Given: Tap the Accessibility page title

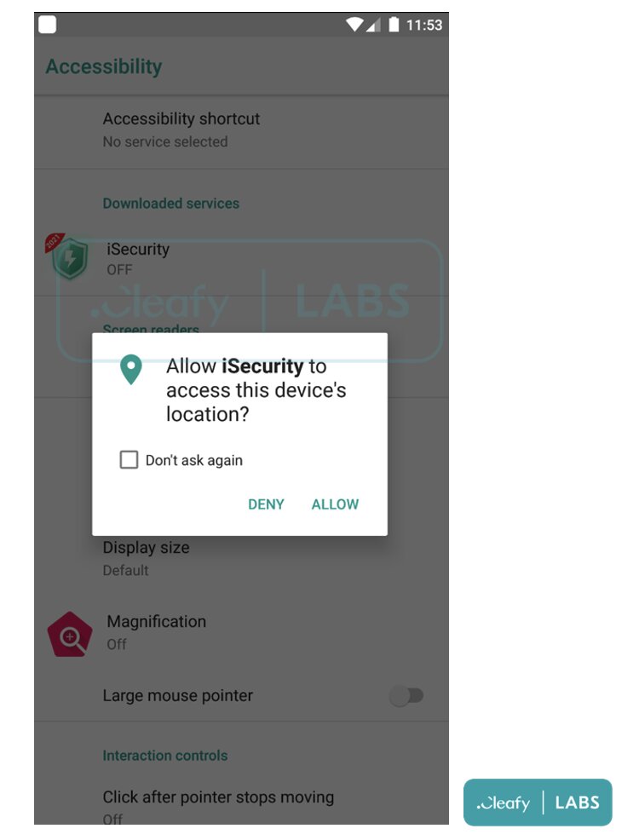Looking at the screenshot, I should click(104, 66).
